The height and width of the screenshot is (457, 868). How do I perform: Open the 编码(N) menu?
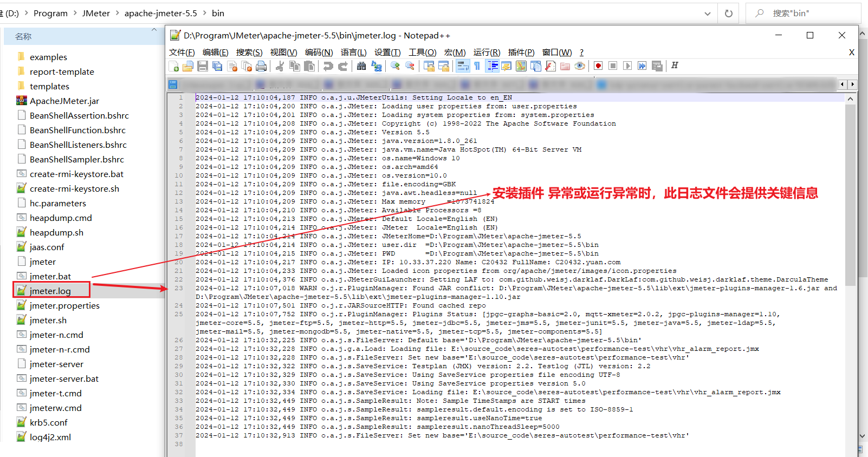tap(319, 52)
